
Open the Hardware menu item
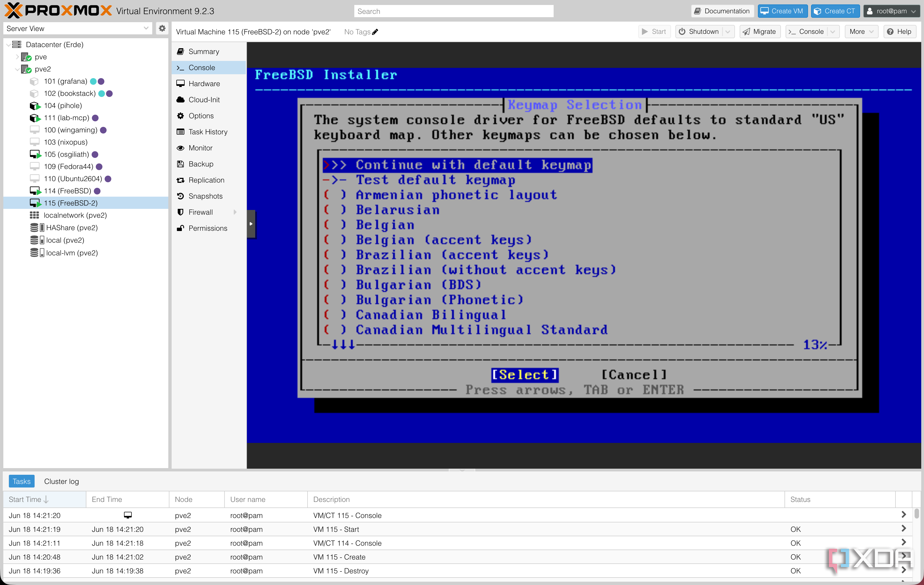[x=209, y=84]
